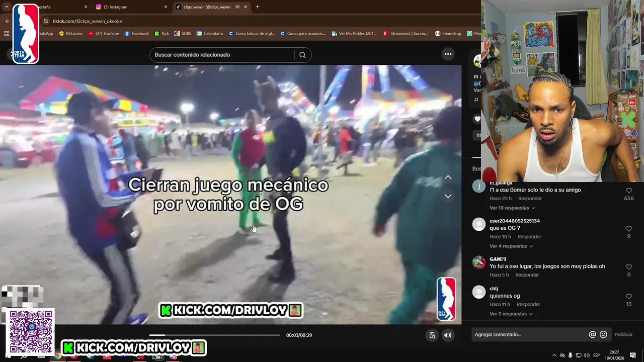Insert a mention with the @ icon
This screenshot has width=644, height=362.
(593, 334)
